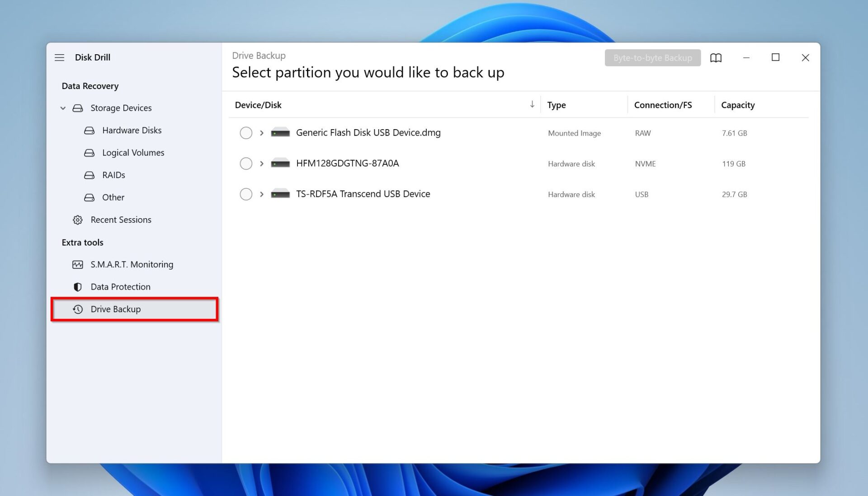This screenshot has width=868, height=496.
Task: Minimize the Disk Drill window
Action: click(746, 58)
